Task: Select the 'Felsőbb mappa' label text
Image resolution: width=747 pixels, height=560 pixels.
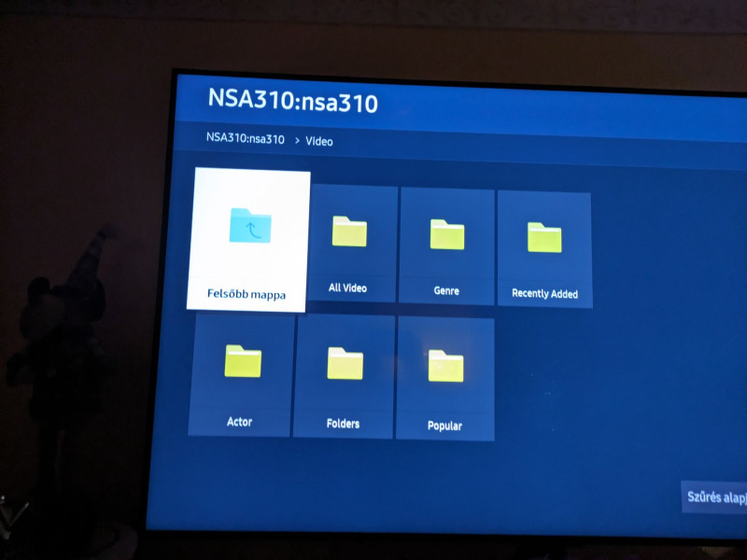Action: point(247,294)
